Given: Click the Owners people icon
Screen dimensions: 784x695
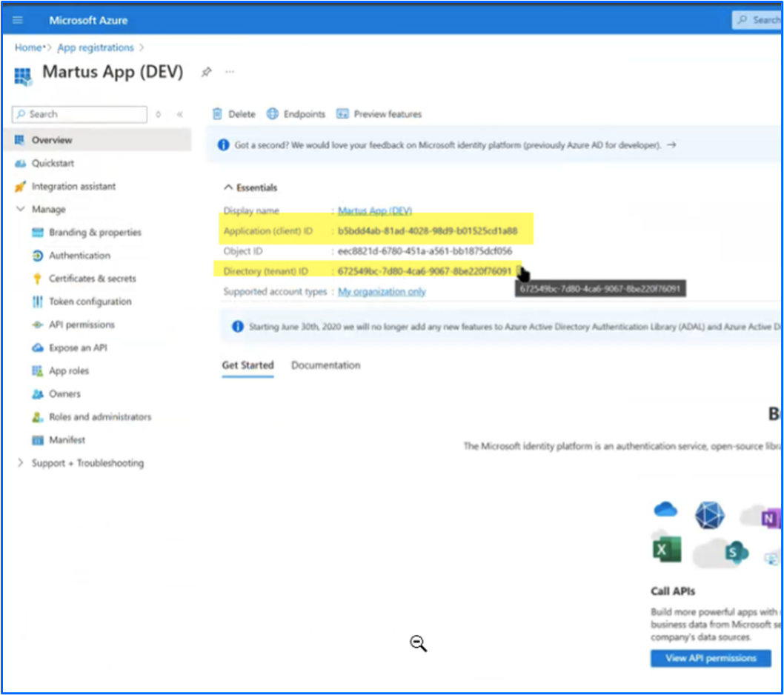Looking at the screenshot, I should point(38,394).
